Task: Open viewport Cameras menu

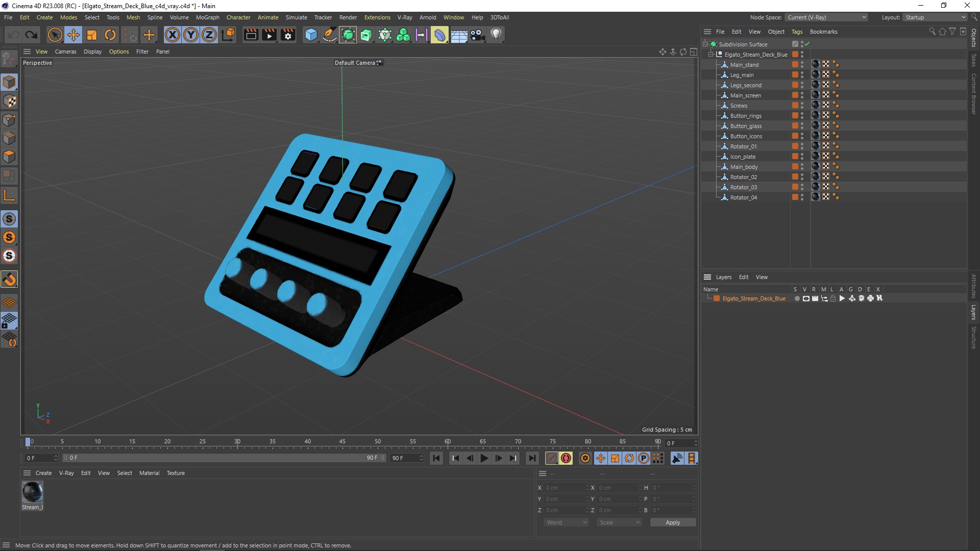Action: pyautogui.click(x=65, y=52)
